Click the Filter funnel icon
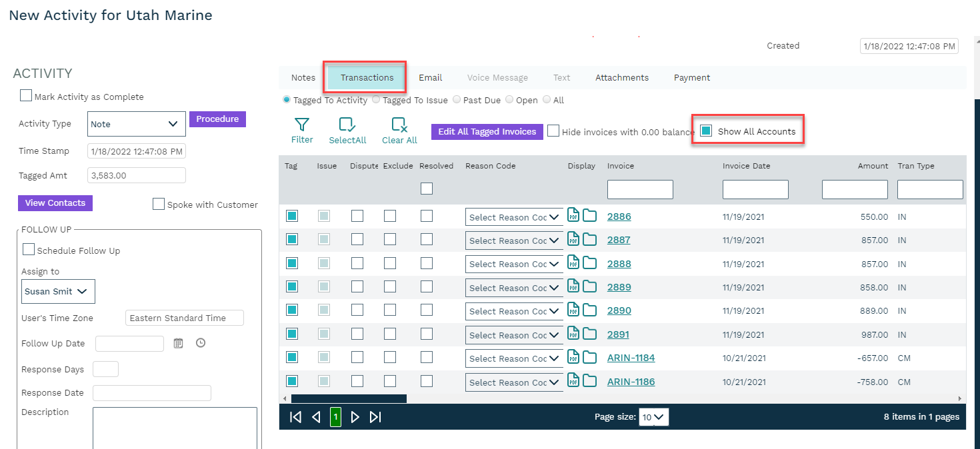The width and height of the screenshot is (980, 449). (x=302, y=125)
